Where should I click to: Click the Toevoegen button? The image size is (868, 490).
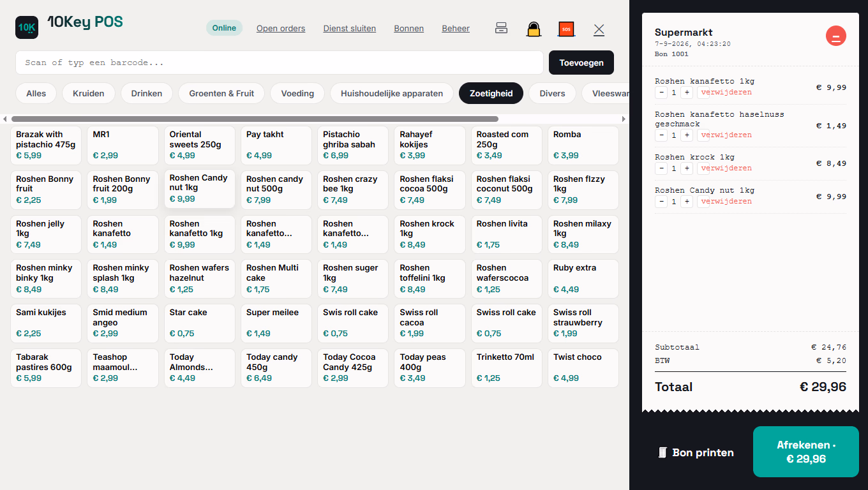pyautogui.click(x=581, y=63)
